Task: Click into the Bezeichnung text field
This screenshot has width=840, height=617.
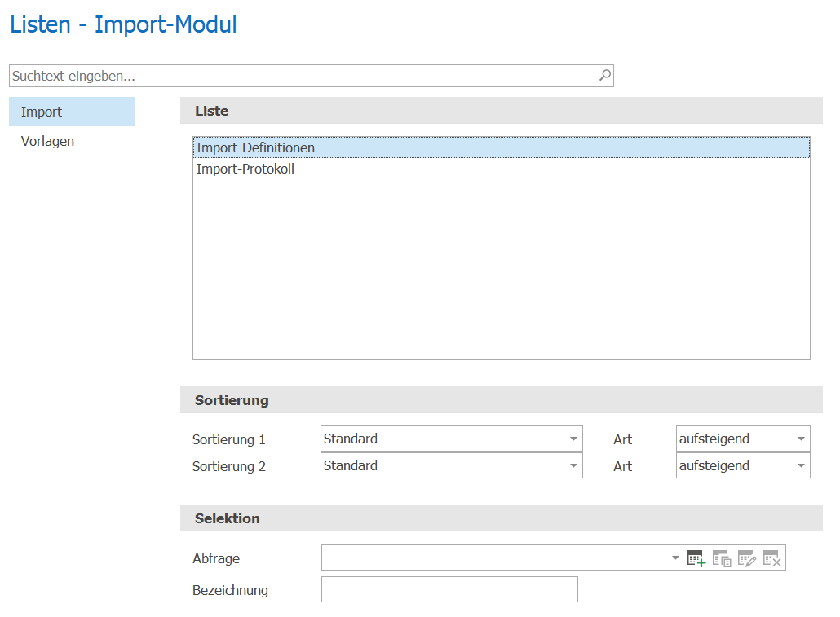Action: [449, 589]
